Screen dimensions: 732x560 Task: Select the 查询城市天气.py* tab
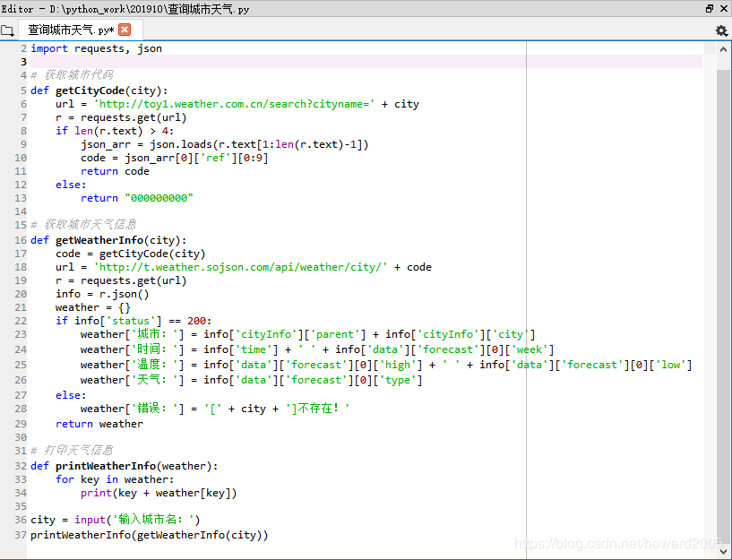click(71, 30)
